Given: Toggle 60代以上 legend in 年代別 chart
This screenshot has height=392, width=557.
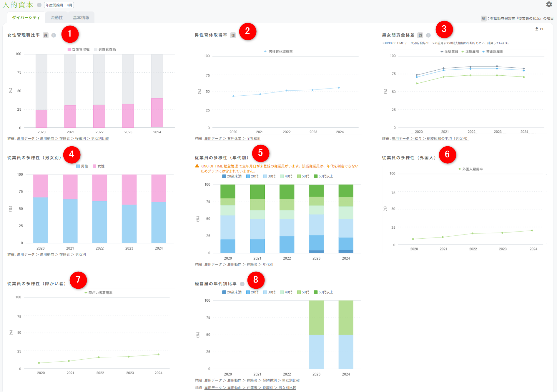Looking at the screenshot, I should pos(324,176).
